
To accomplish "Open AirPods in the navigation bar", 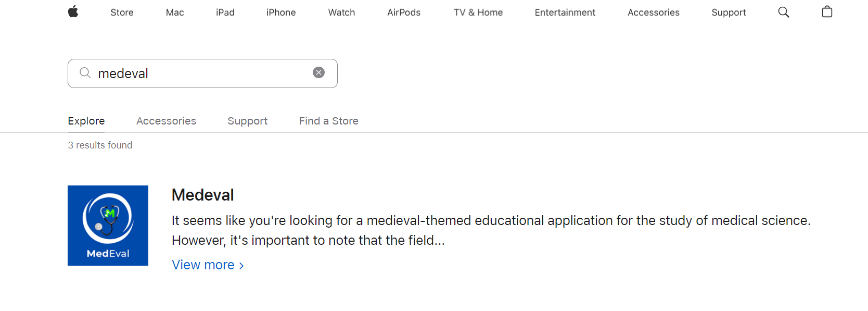I will 404,13.
